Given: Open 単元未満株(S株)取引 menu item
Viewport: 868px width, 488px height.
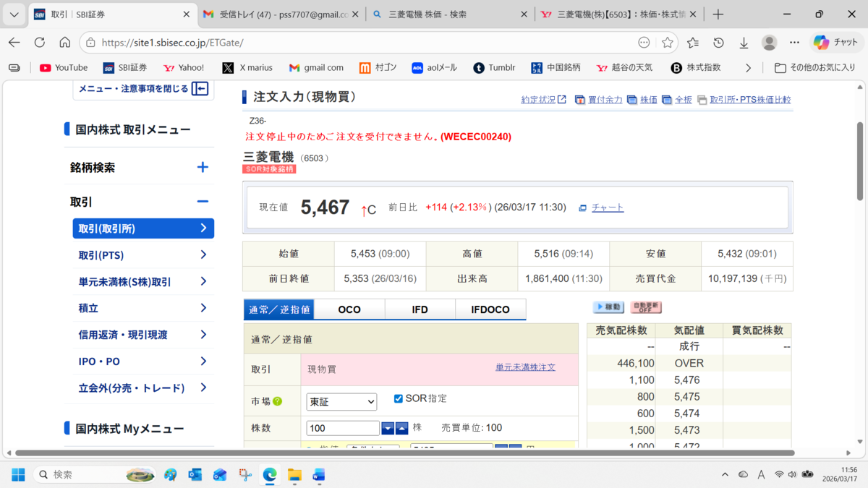Looking at the screenshot, I should pos(143,282).
